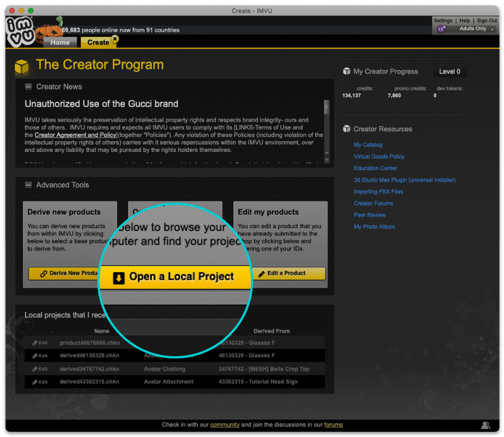Click credits value 134,137
The image size is (504, 437).
(352, 96)
